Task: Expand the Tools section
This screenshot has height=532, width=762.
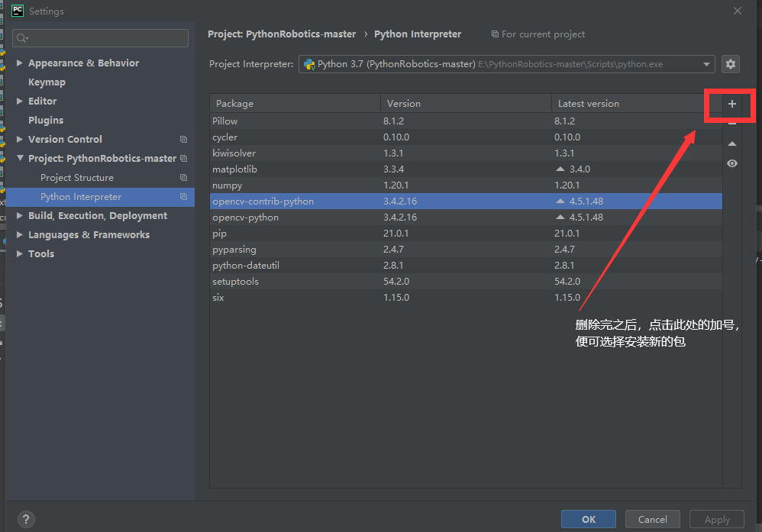Action: pyautogui.click(x=20, y=253)
